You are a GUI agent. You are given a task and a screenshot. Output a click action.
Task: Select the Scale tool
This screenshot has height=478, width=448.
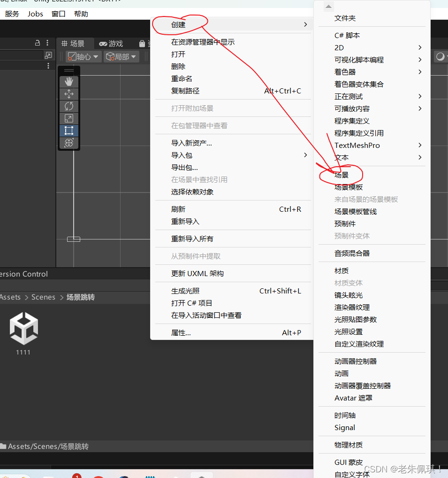point(69,118)
